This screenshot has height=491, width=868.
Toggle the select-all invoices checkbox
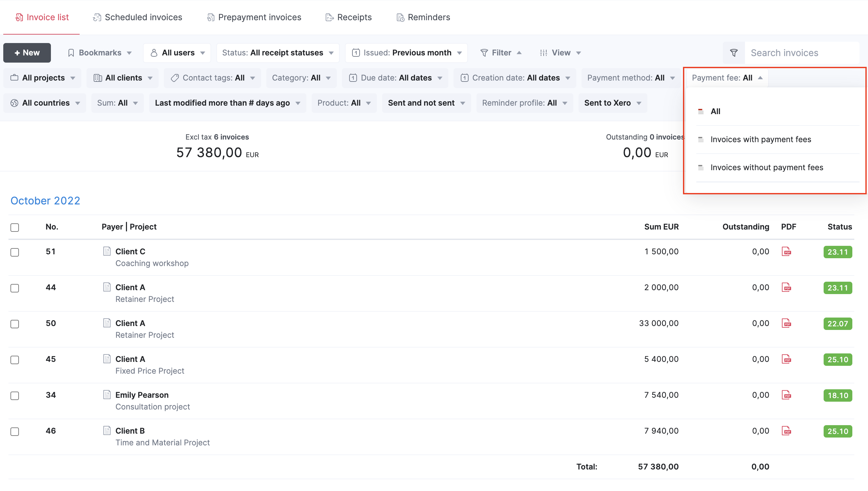(x=14, y=227)
